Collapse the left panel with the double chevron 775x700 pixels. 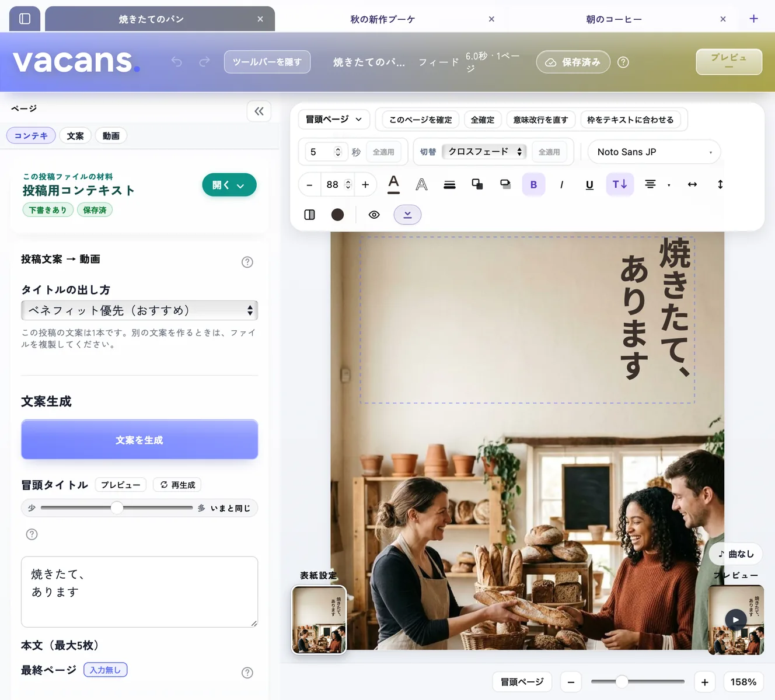click(x=259, y=111)
